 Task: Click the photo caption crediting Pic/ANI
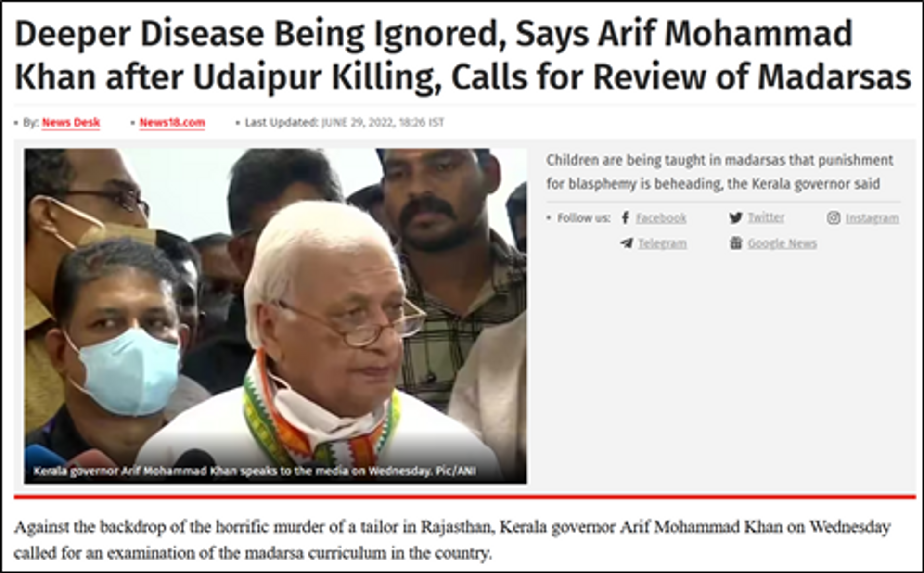pyautogui.click(x=255, y=471)
